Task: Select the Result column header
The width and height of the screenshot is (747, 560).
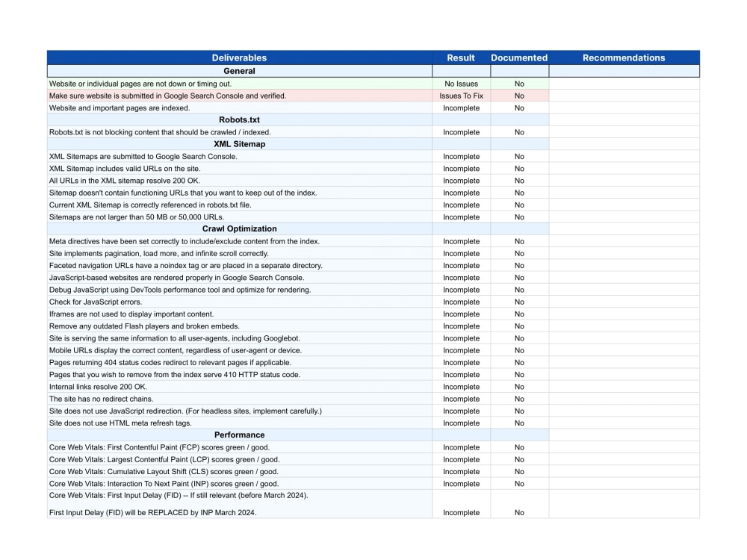Action: click(x=461, y=57)
